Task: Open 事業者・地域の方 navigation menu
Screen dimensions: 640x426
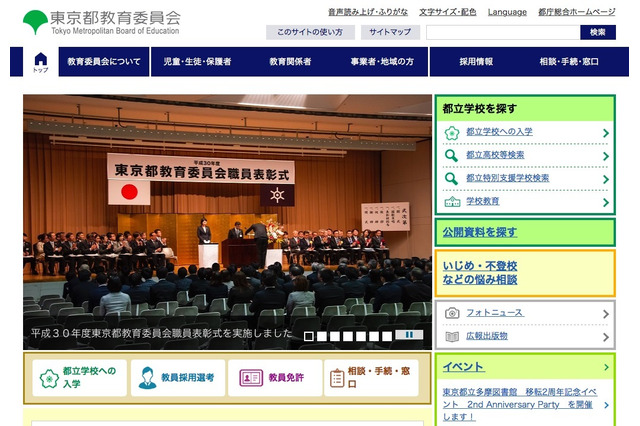Action: click(382, 62)
